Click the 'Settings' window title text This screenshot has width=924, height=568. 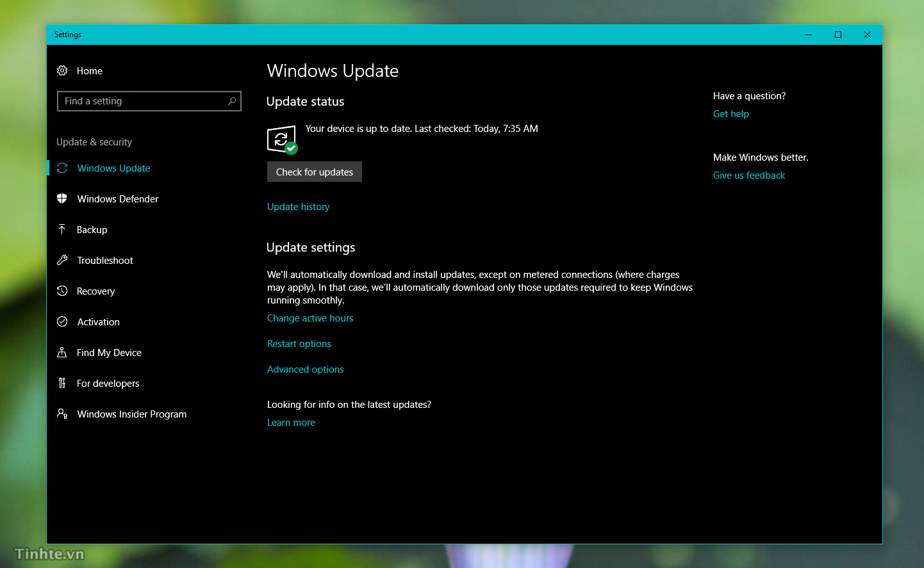68,35
